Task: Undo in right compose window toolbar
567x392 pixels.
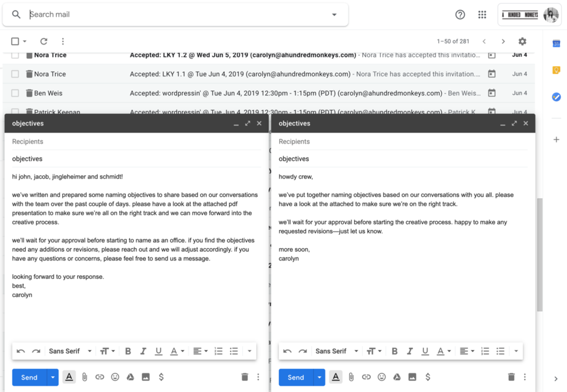Action: [x=287, y=351]
